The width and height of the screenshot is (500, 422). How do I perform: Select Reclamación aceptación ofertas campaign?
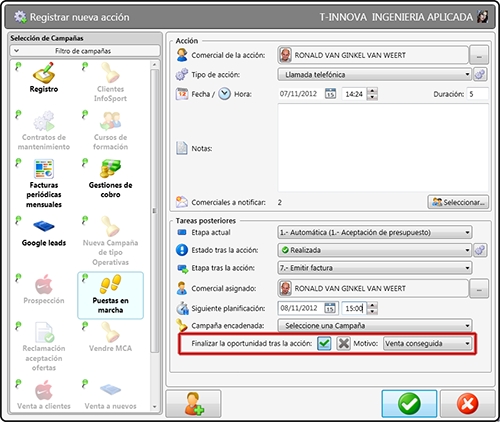point(44,347)
